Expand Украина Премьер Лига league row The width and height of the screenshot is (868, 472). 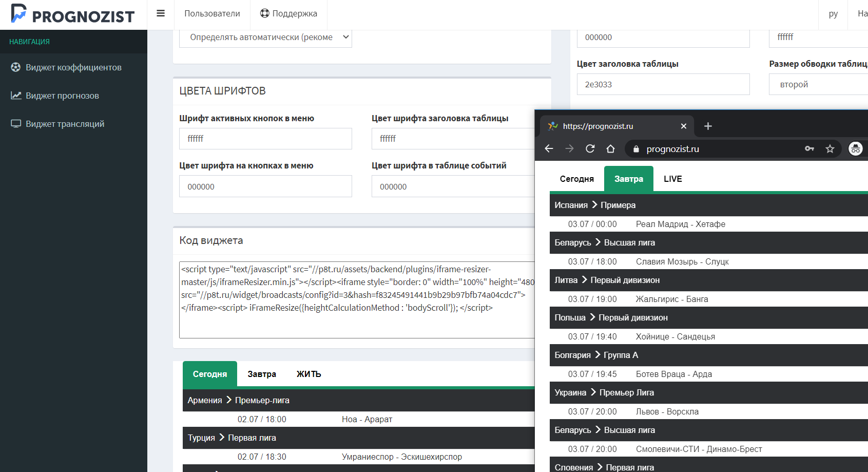pyautogui.click(x=709, y=392)
